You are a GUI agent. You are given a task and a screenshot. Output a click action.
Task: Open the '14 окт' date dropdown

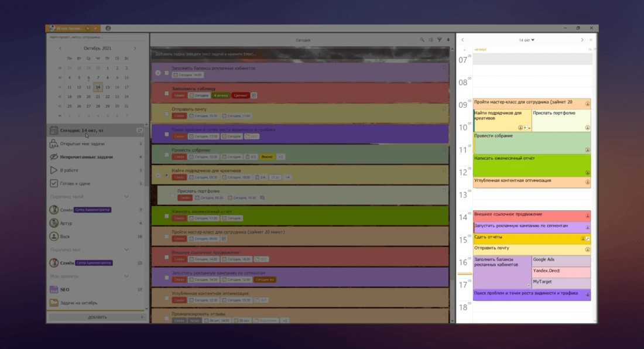tap(526, 40)
